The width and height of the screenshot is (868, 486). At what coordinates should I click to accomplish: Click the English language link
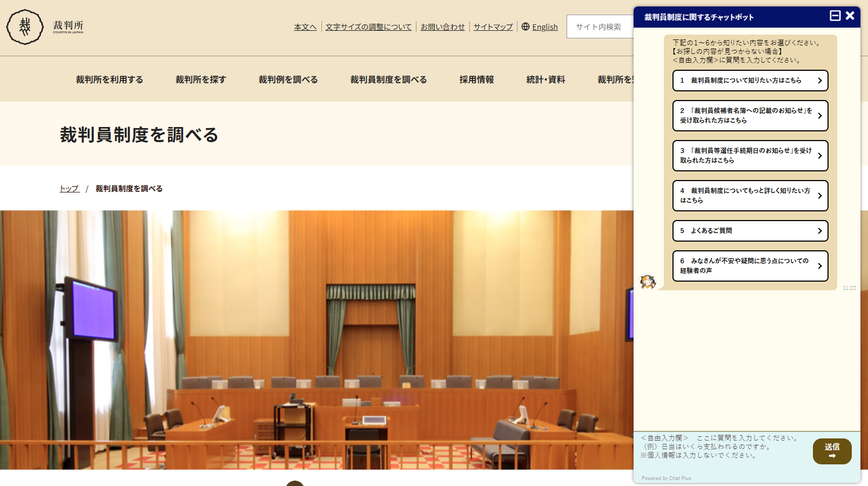click(x=545, y=27)
